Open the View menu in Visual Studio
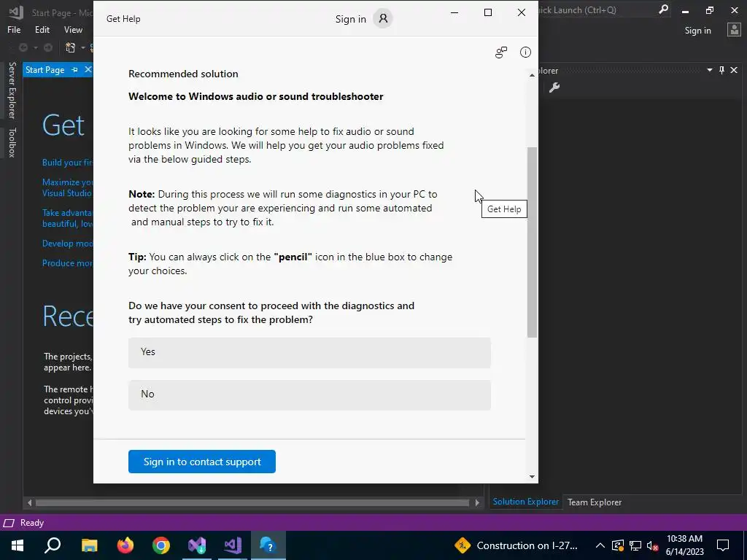The height and width of the screenshot is (560, 747). pyautogui.click(x=73, y=29)
